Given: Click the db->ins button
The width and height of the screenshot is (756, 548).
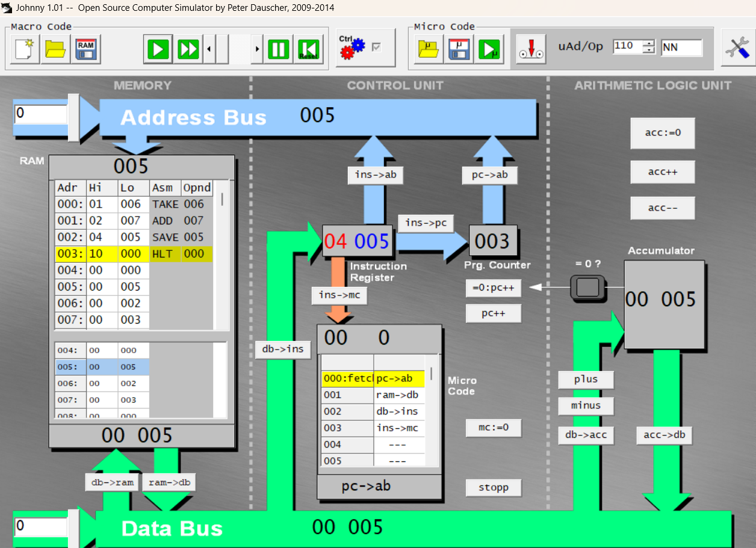Looking at the screenshot, I should click(x=283, y=349).
